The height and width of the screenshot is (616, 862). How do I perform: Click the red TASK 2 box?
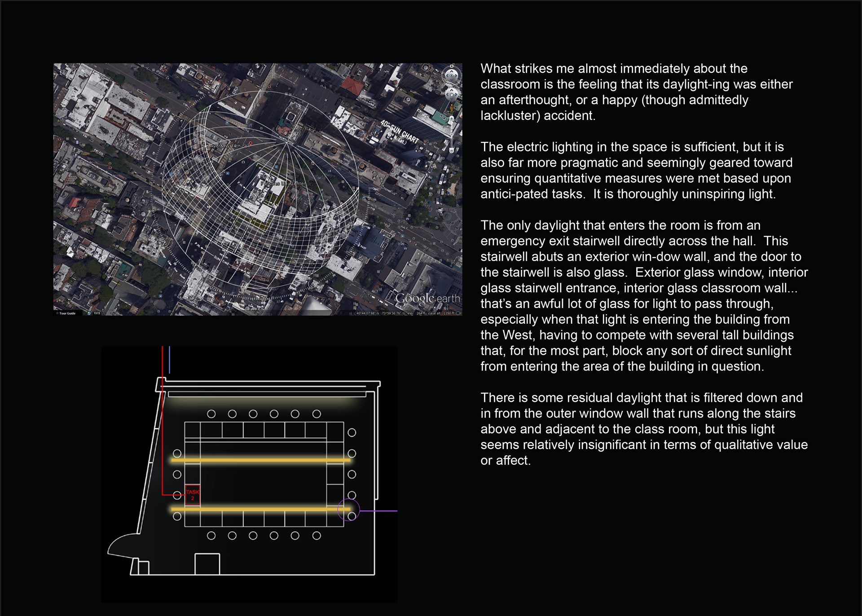pyautogui.click(x=193, y=495)
